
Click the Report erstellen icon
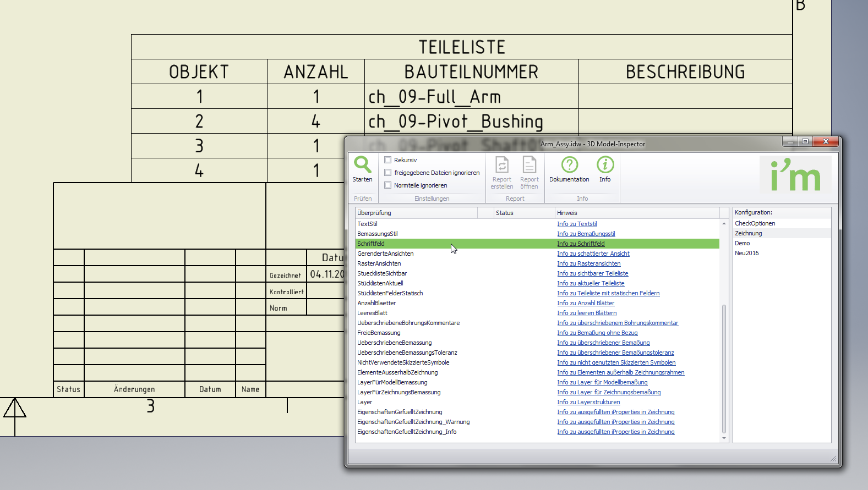(502, 164)
